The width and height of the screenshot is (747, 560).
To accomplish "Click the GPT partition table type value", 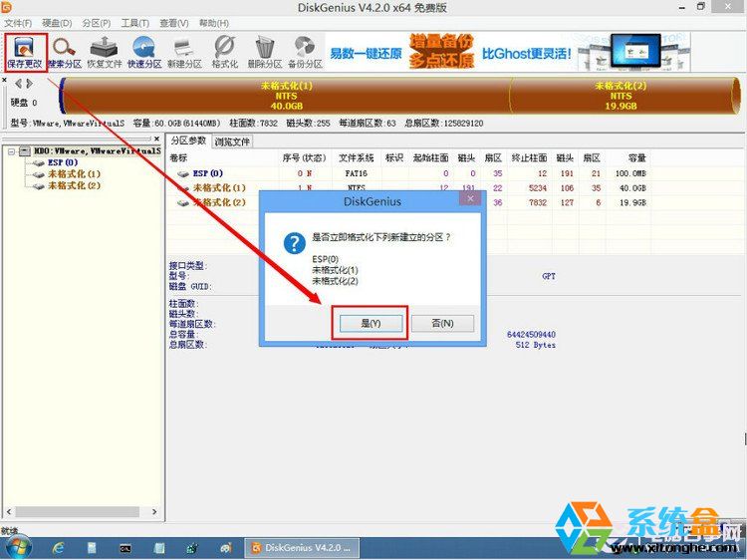I will (549, 276).
